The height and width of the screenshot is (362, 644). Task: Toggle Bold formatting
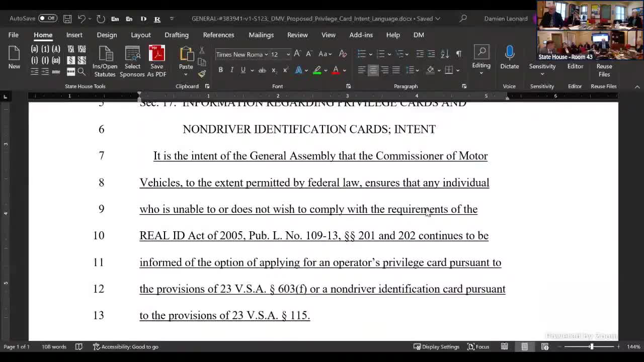220,70
